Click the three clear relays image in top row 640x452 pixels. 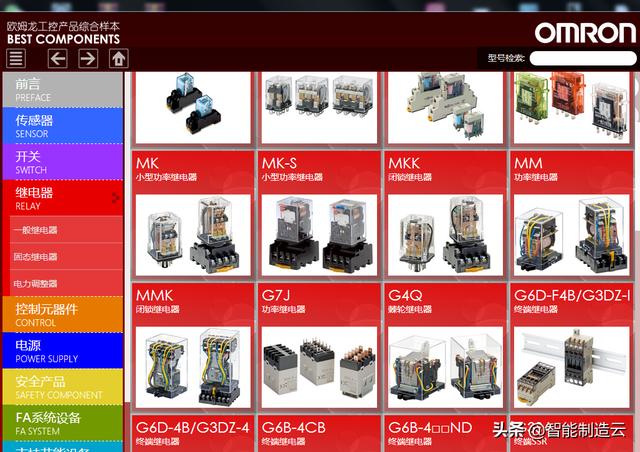319,108
